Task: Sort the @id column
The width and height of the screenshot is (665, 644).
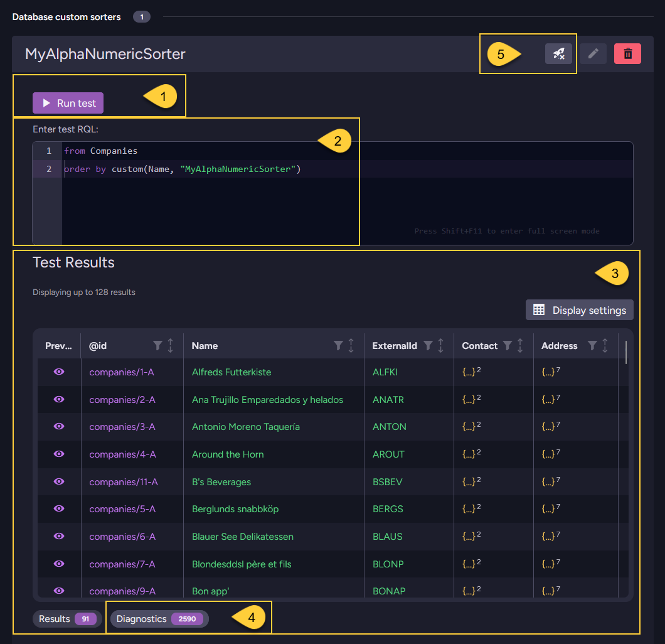Action: click(x=170, y=346)
